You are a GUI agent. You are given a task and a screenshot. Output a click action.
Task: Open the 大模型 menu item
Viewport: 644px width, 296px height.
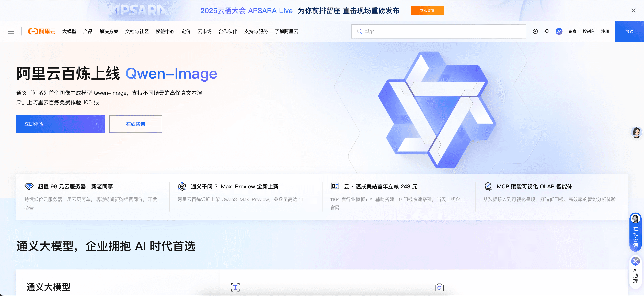click(69, 31)
